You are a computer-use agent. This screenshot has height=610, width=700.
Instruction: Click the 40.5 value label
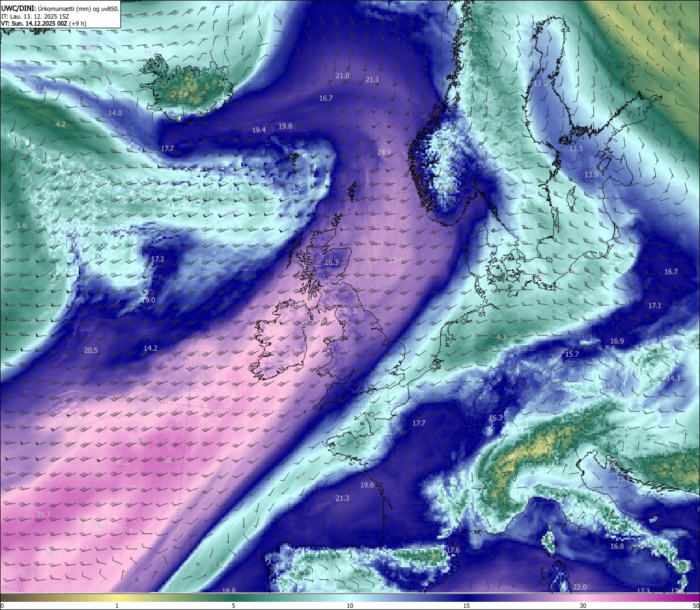pyautogui.click(x=123, y=462)
